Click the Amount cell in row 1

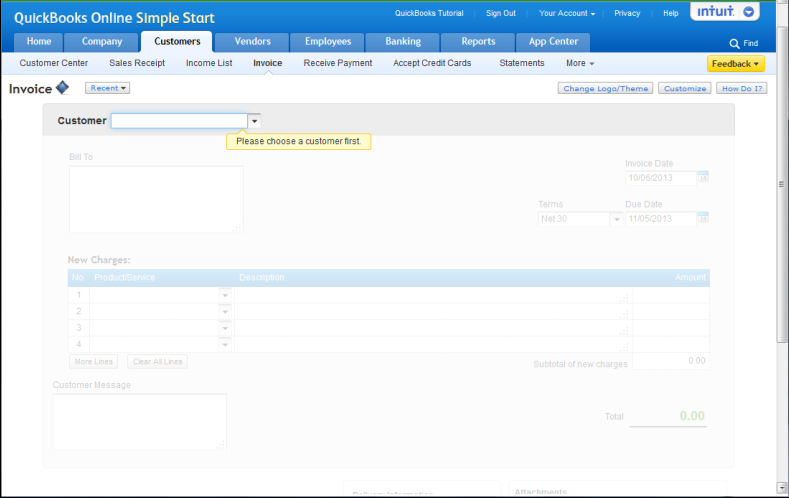[671, 295]
